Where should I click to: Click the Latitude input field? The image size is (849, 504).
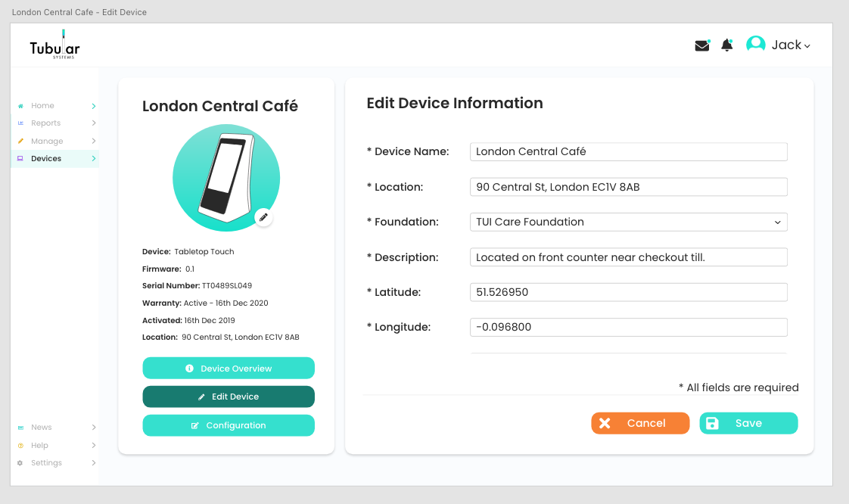click(628, 292)
